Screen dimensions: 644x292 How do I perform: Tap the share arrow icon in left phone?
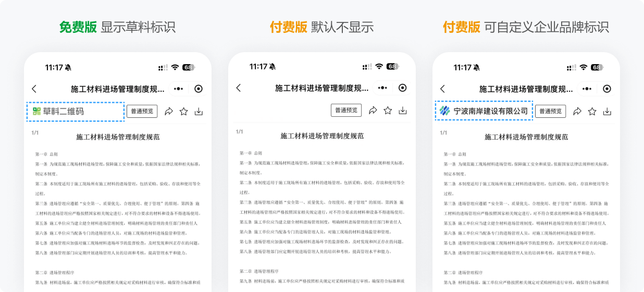click(x=169, y=112)
